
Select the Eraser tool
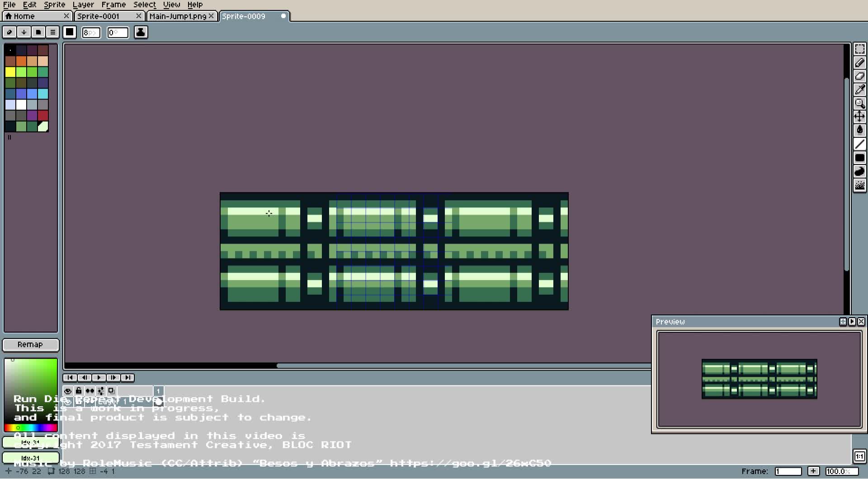(x=859, y=76)
